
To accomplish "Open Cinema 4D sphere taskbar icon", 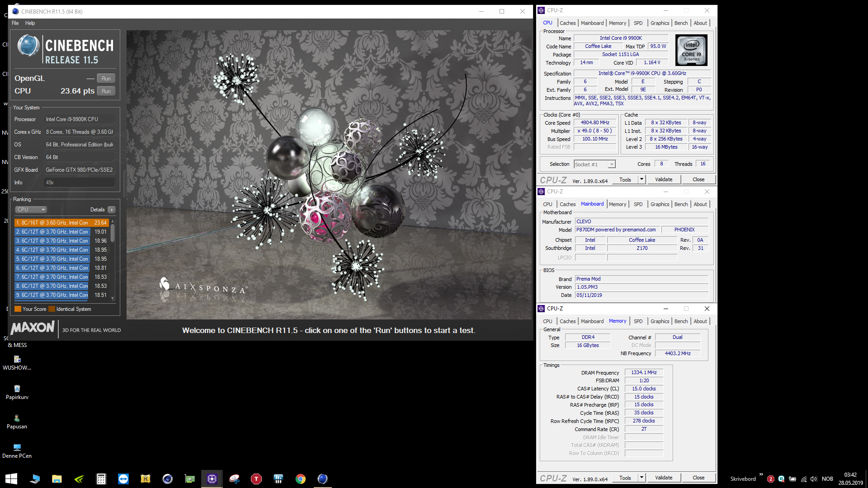I will [168, 479].
